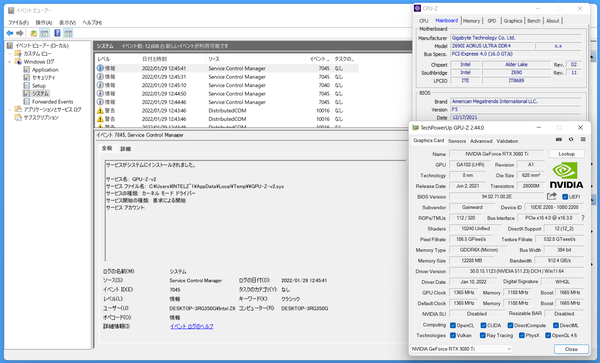Click the Lookup button in GPU-Z
This screenshot has height=363, width=600.
point(566,154)
